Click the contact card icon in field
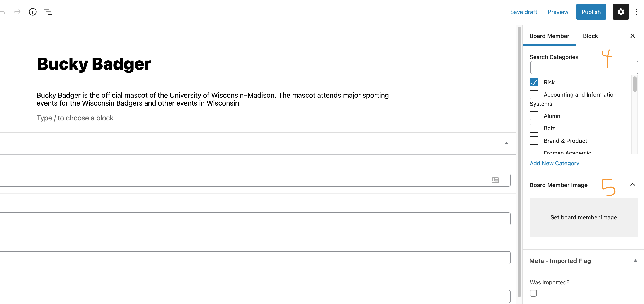644x304 pixels. pos(495,180)
